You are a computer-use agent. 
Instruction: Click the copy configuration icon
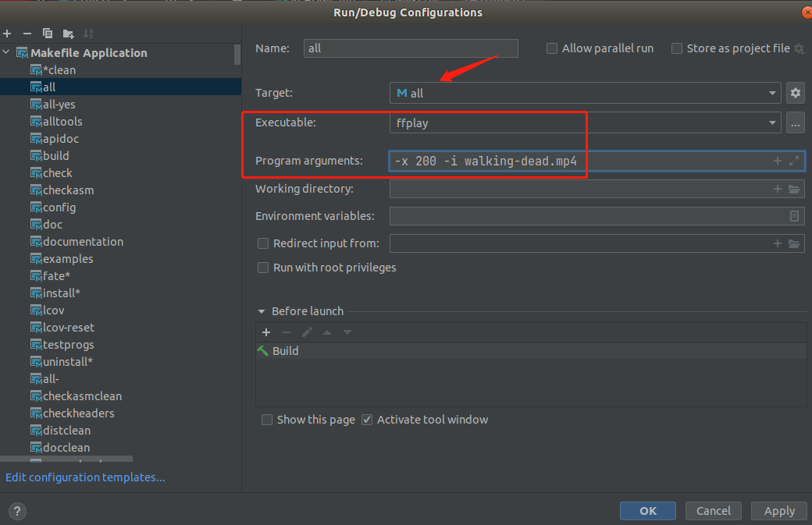tap(48, 34)
